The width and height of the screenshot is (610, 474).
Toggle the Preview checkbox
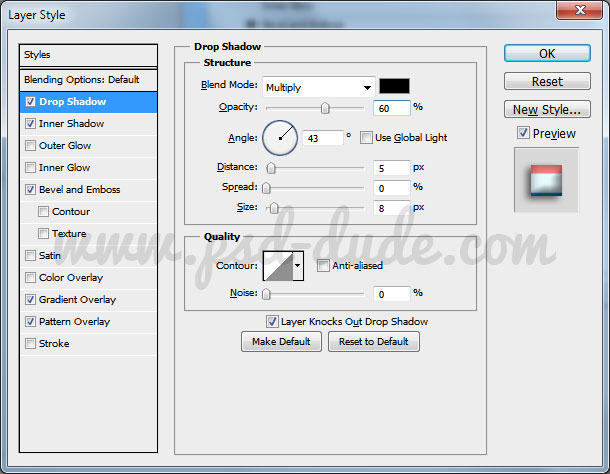(523, 133)
